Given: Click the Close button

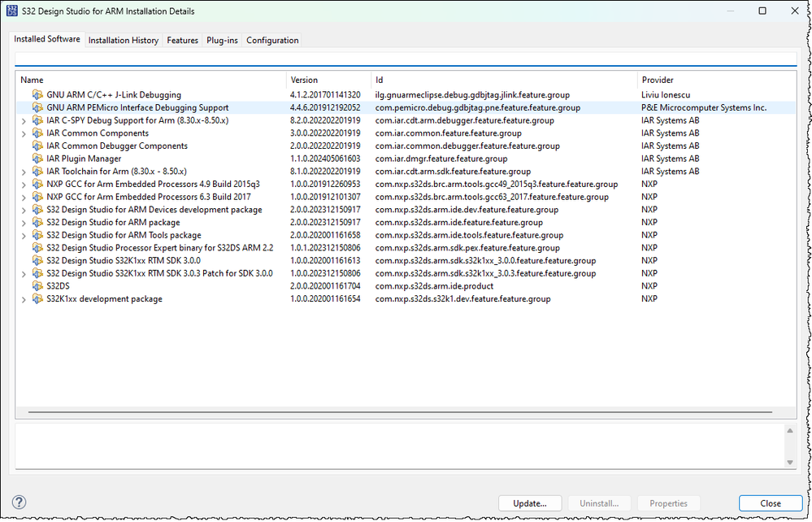Looking at the screenshot, I should (769, 502).
